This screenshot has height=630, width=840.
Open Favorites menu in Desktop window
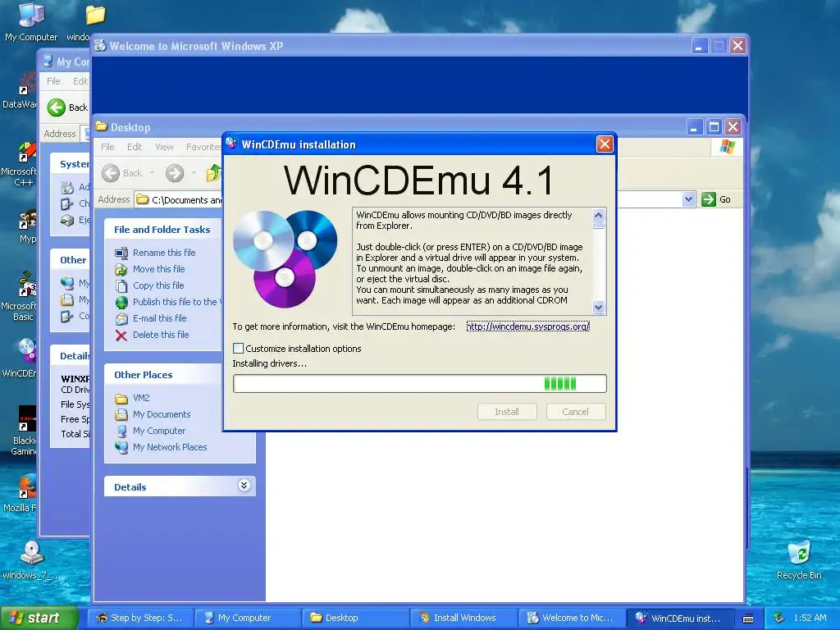pyautogui.click(x=203, y=147)
